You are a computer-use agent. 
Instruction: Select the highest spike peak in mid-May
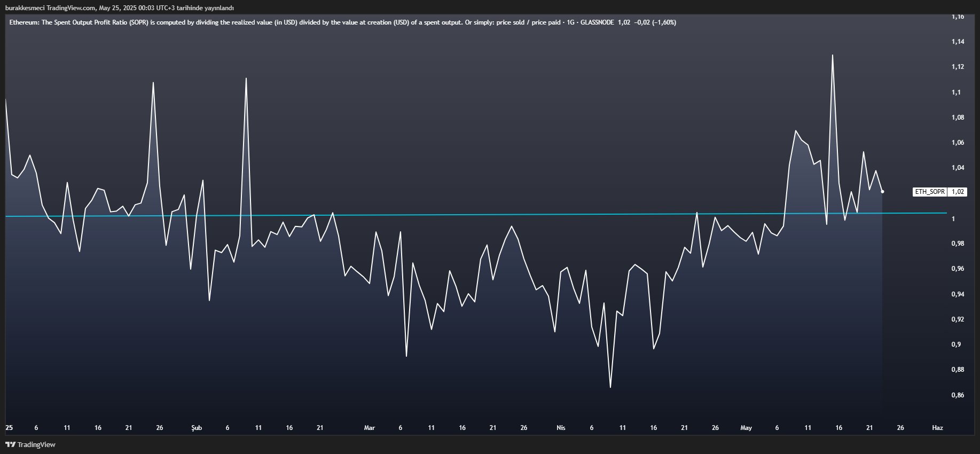(833, 55)
